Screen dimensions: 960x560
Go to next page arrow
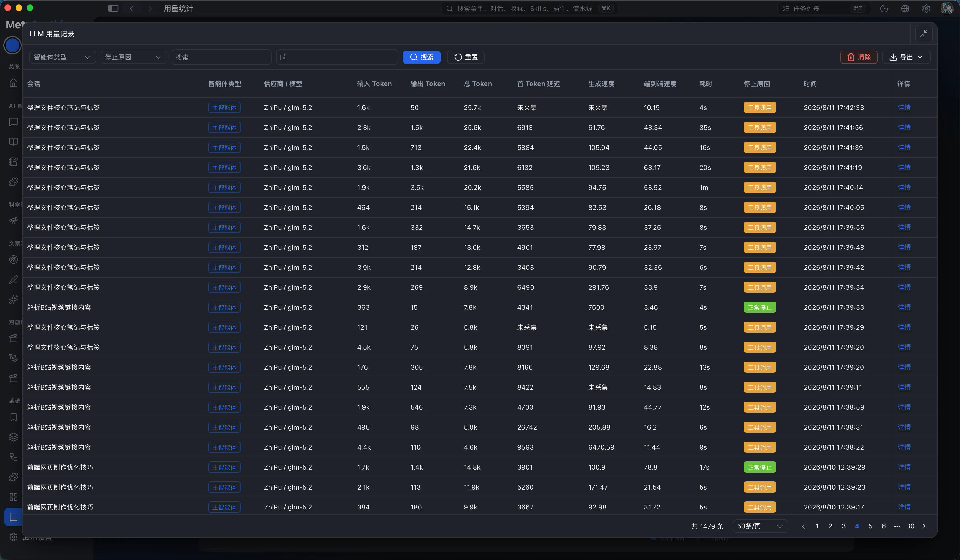click(924, 526)
